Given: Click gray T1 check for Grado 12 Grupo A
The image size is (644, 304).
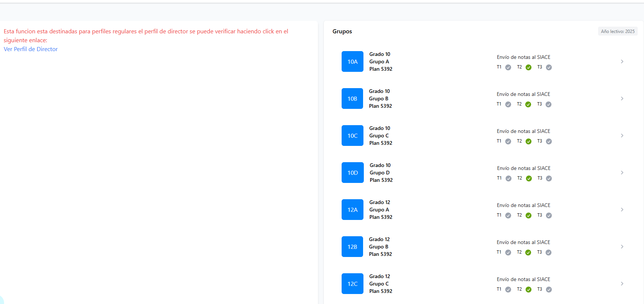Looking at the screenshot, I should pyautogui.click(x=508, y=216).
